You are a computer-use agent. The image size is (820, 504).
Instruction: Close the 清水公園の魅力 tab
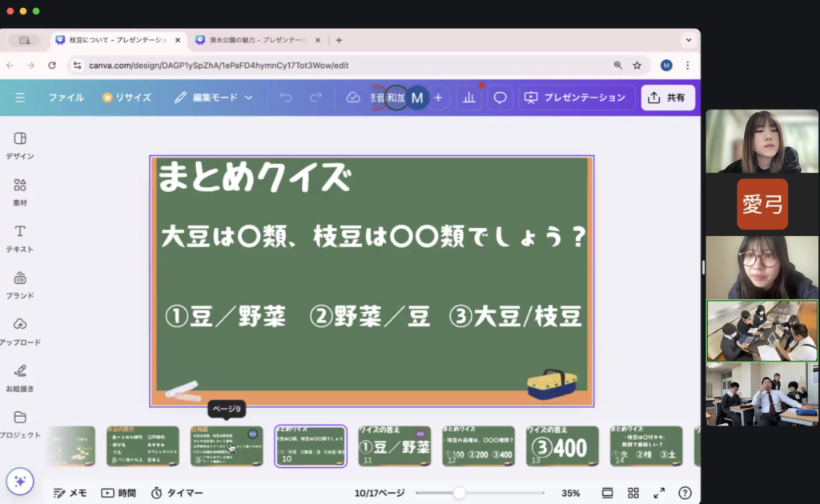point(317,40)
